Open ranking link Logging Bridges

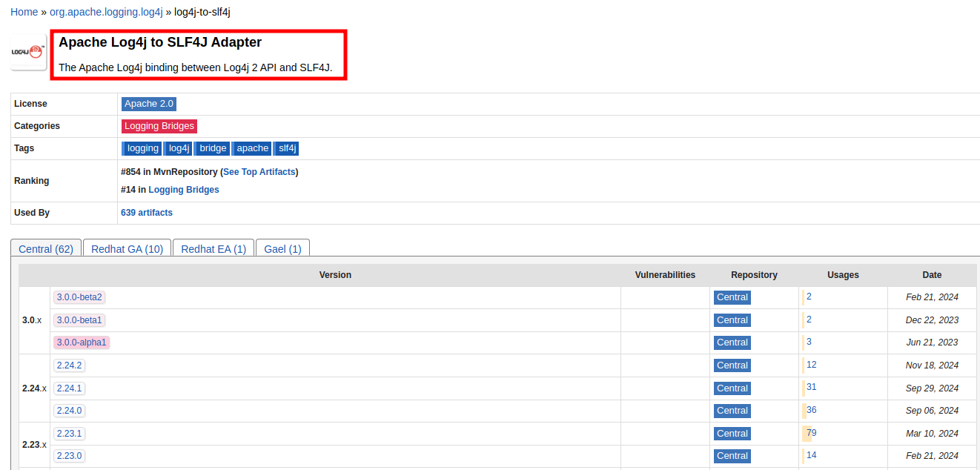point(184,190)
